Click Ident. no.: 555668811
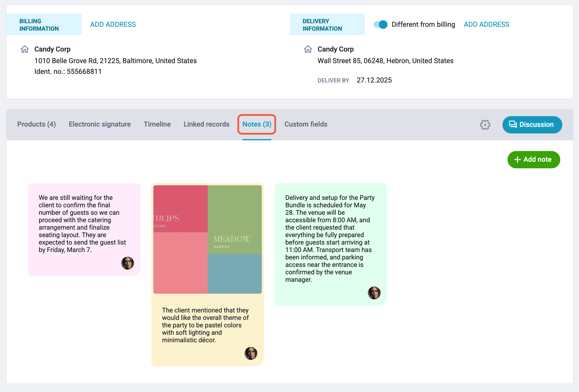 click(68, 71)
